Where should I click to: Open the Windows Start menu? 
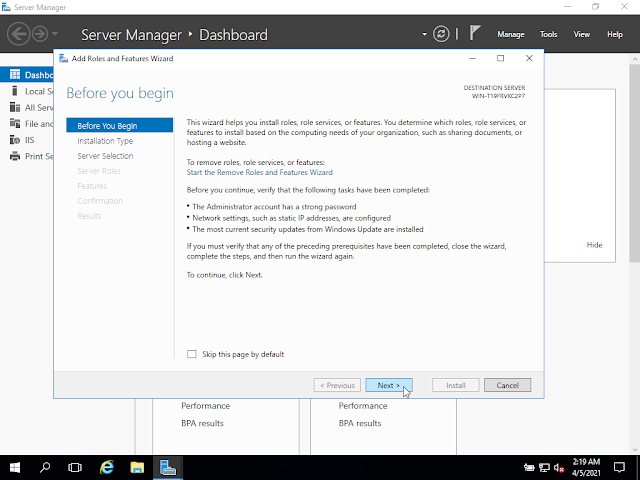(15, 467)
